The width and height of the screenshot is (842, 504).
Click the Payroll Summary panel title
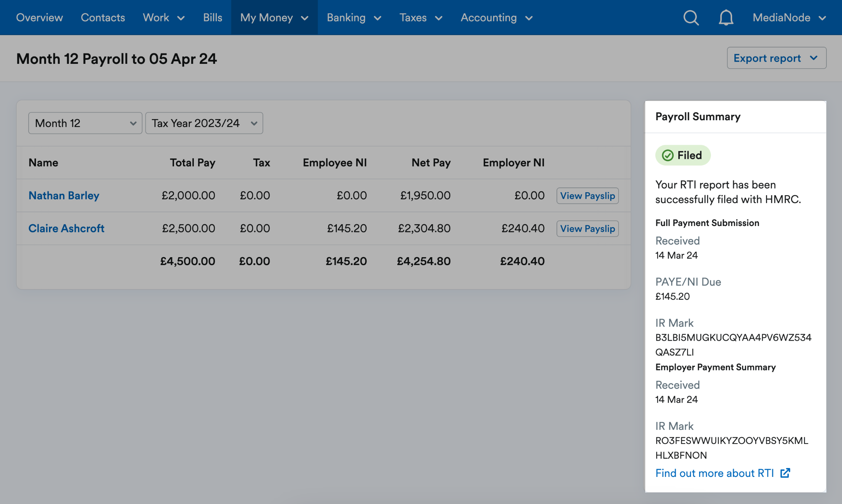pyautogui.click(x=698, y=117)
